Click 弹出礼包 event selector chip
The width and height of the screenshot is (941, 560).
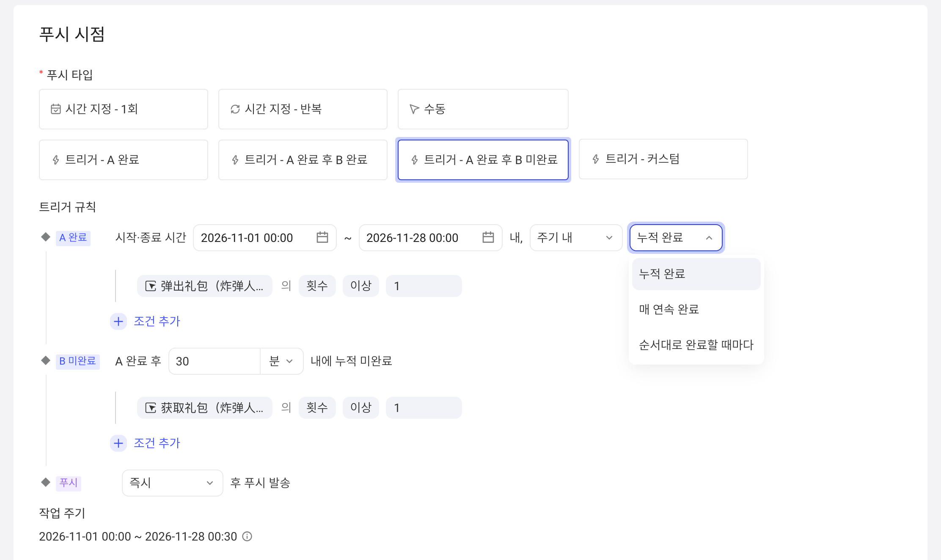point(204,286)
